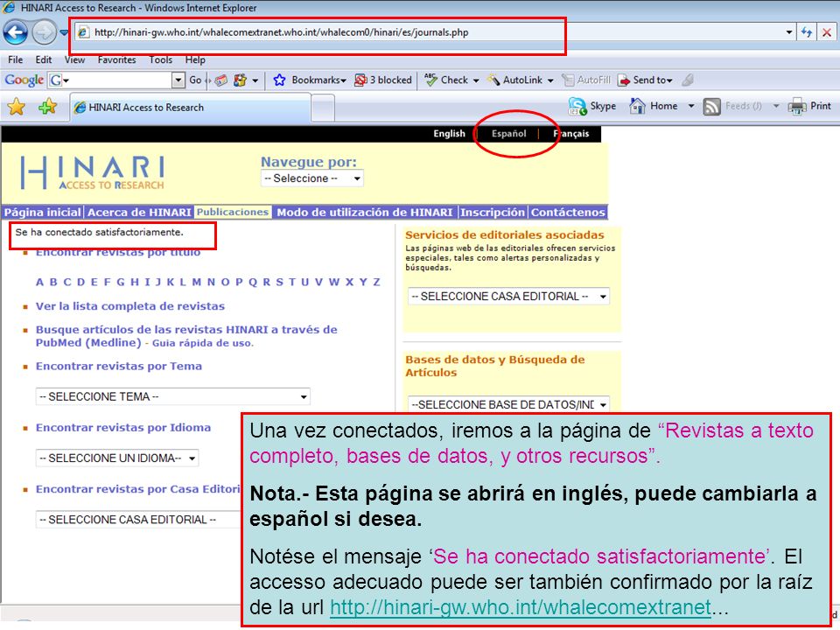Click the Ver la lista completa de revistas link
Screen dimensions: 840x630
pyautogui.click(x=130, y=306)
